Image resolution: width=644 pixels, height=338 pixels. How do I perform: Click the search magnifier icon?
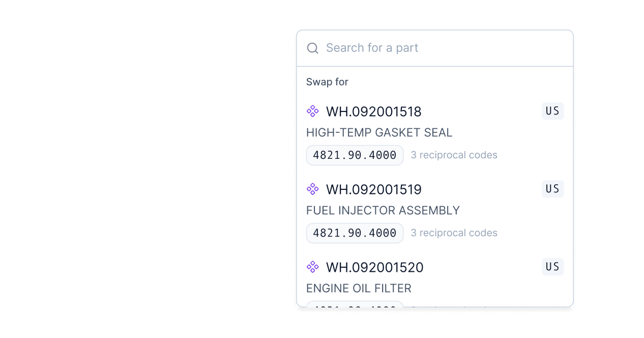[x=312, y=48]
